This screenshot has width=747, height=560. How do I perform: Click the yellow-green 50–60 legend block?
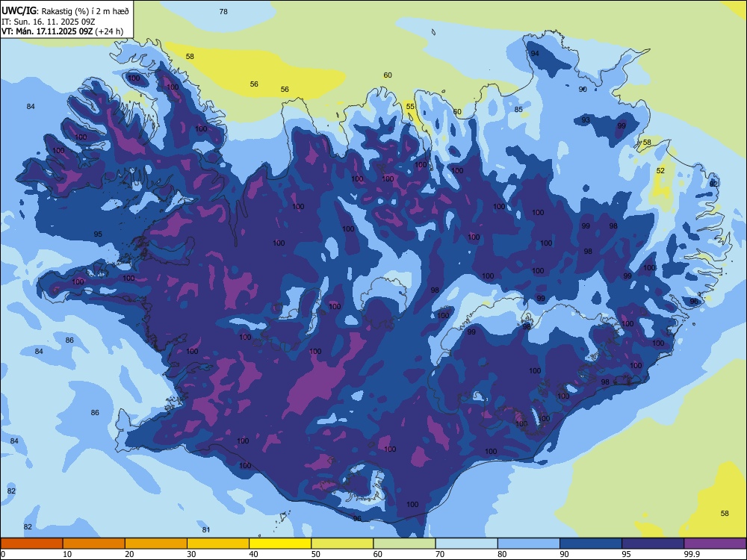tap(342, 544)
